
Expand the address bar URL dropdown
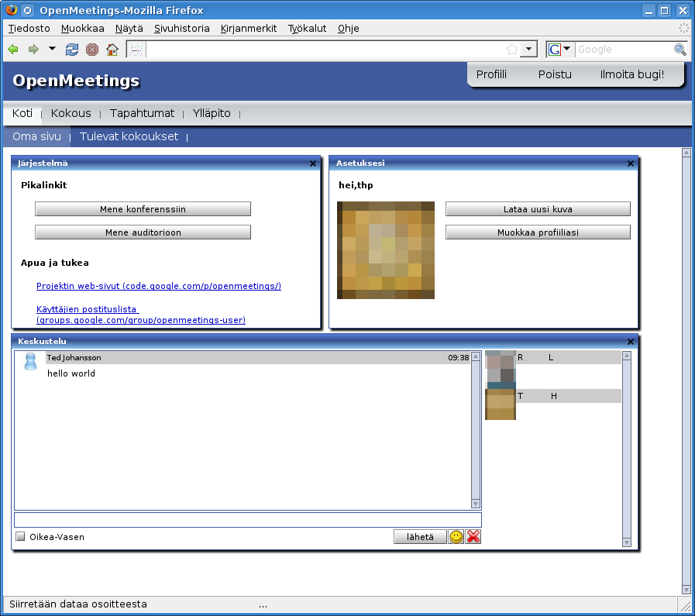[528, 49]
